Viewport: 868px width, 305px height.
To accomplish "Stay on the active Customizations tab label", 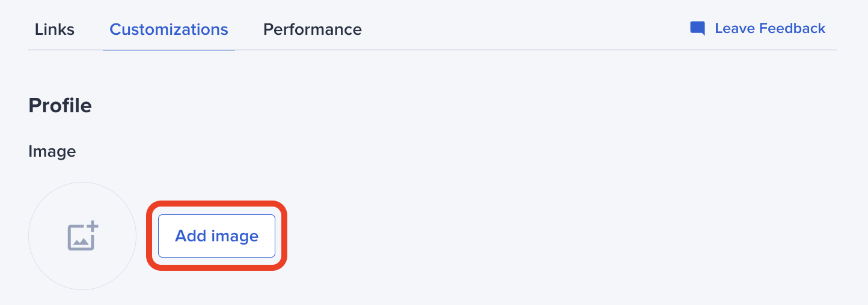I will pos(169,29).
